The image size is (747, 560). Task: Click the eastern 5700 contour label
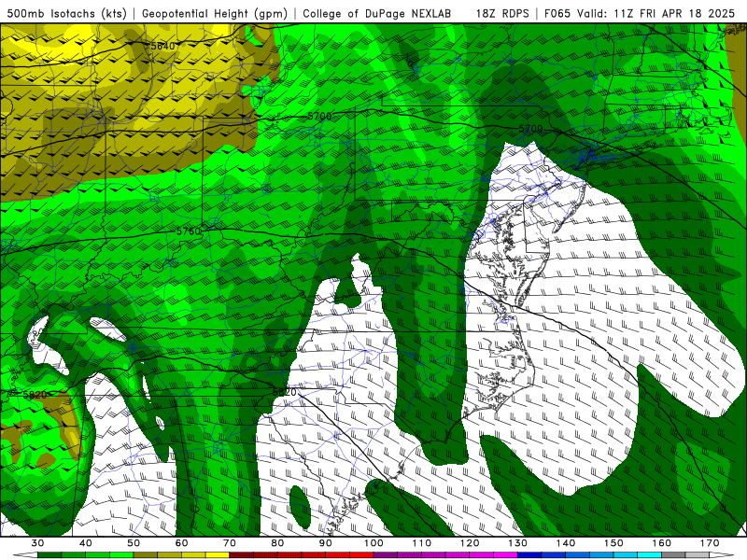(530, 129)
